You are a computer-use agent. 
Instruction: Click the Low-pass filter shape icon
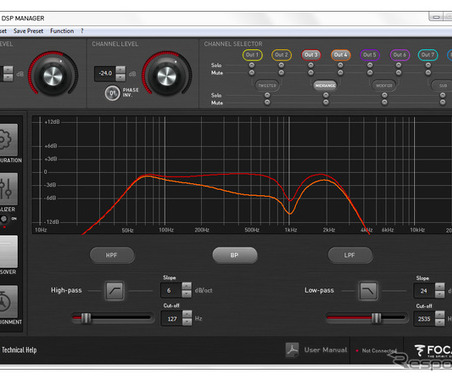(x=368, y=290)
